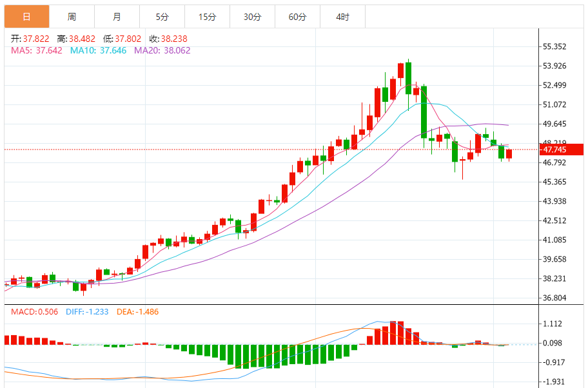Image resolution: width=588 pixels, height=388 pixels.
Task: Switch to the 4时 tab
Action: pos(342,17)
